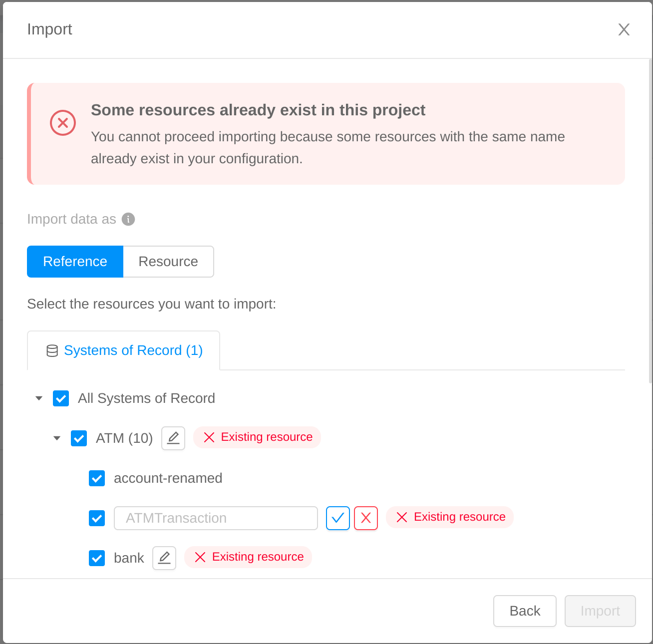Switch to the Resource import mode
The width and height of the screenshot is (653, 644).
point(168,261)
